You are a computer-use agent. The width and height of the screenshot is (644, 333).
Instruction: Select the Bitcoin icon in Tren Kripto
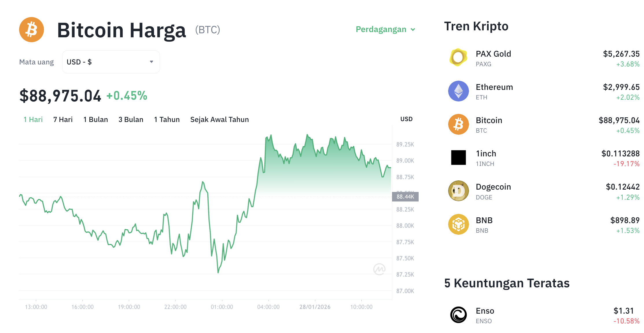point(458,124)
